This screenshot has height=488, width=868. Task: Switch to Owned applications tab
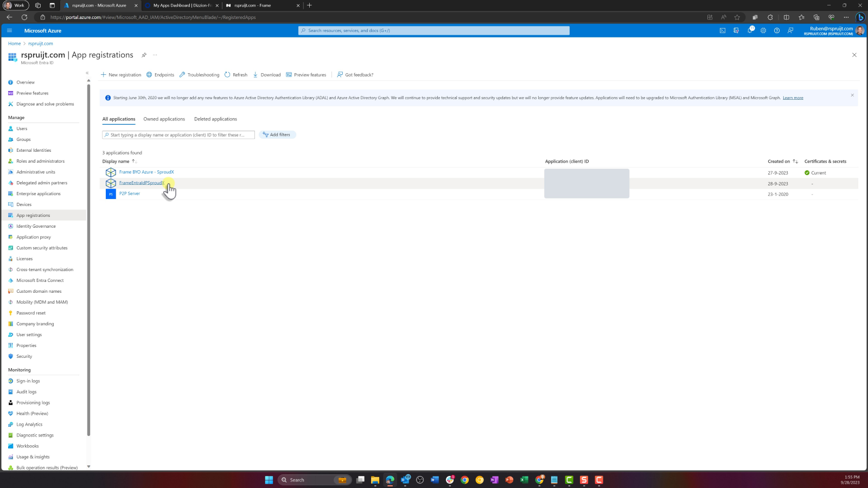tap(164, 119)
